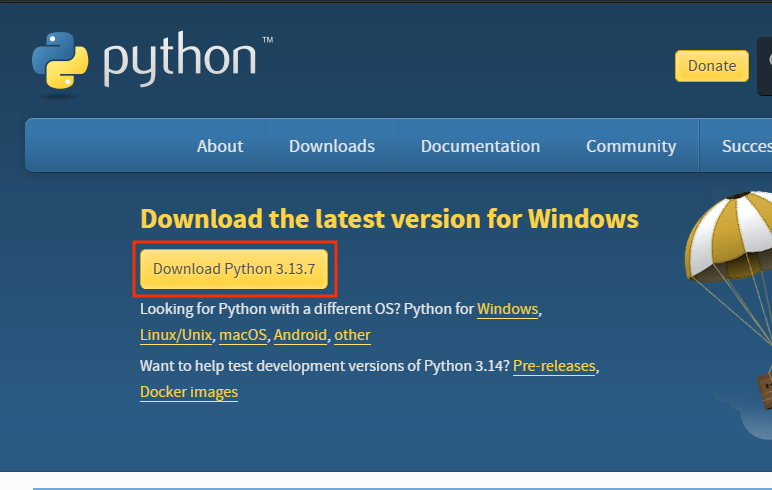The height and width of the screenshot is (490, 772).
Task: Follow the Docker images link
Action: [x=189, y=392]
